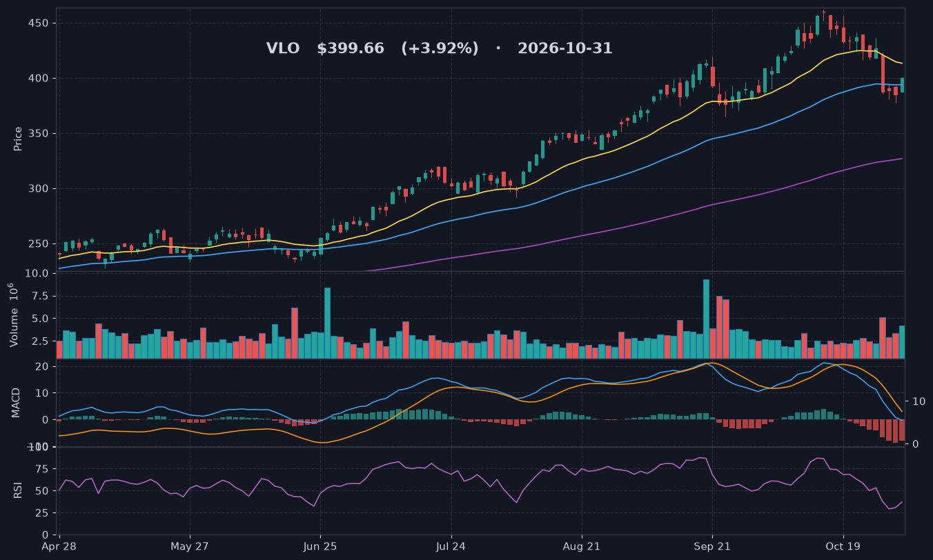The image size is (933, 560).
Task: Click the RSI axis label
Action: pos(18,490)
